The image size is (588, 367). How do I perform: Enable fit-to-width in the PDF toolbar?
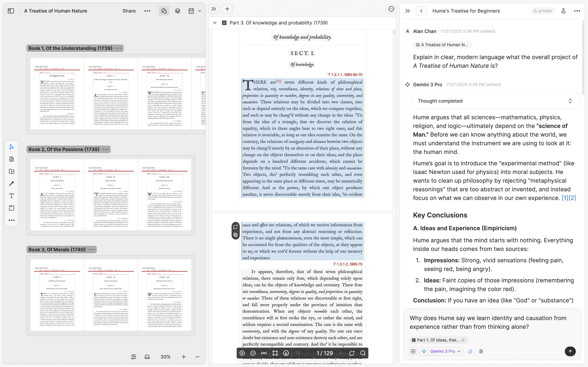tap(264, 353)
